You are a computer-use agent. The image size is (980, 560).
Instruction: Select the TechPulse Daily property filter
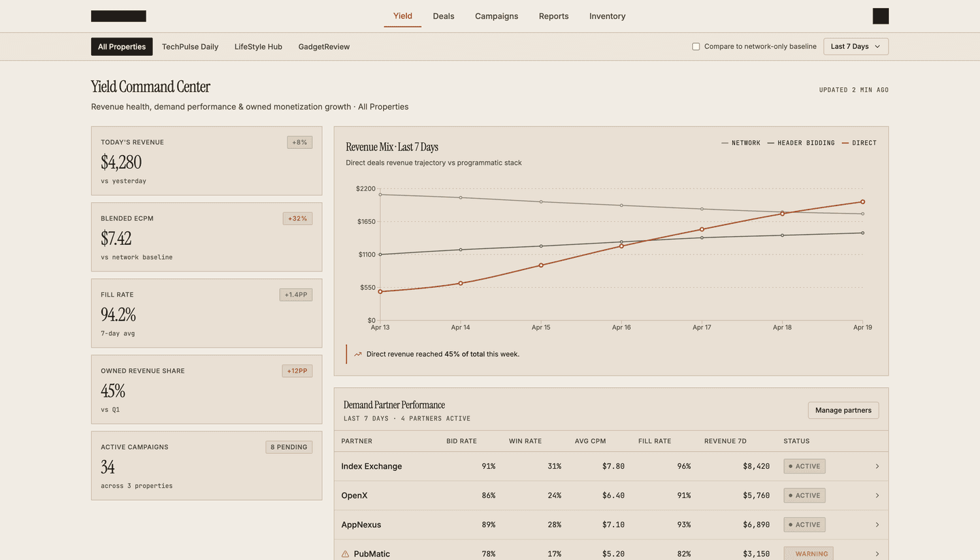(x=190, y=46)
